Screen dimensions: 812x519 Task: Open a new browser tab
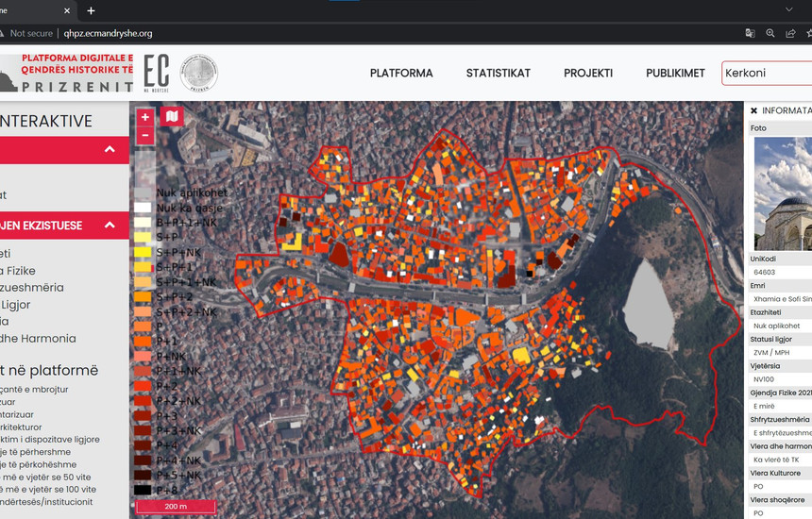click(91, 10)
